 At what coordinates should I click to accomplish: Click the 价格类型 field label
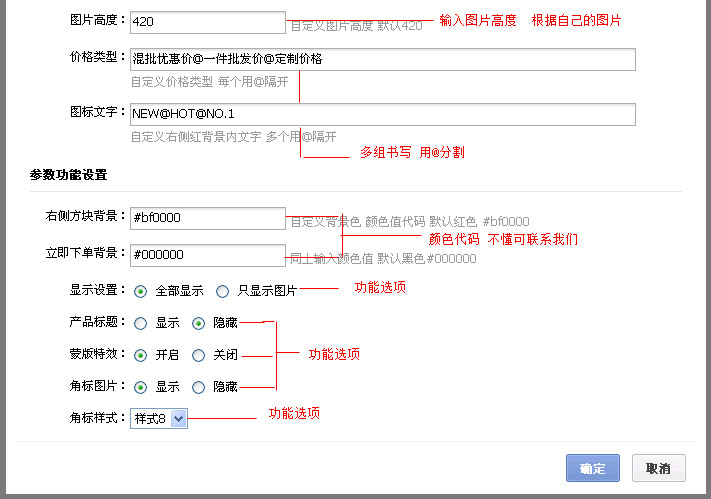(x=96, y=59)
